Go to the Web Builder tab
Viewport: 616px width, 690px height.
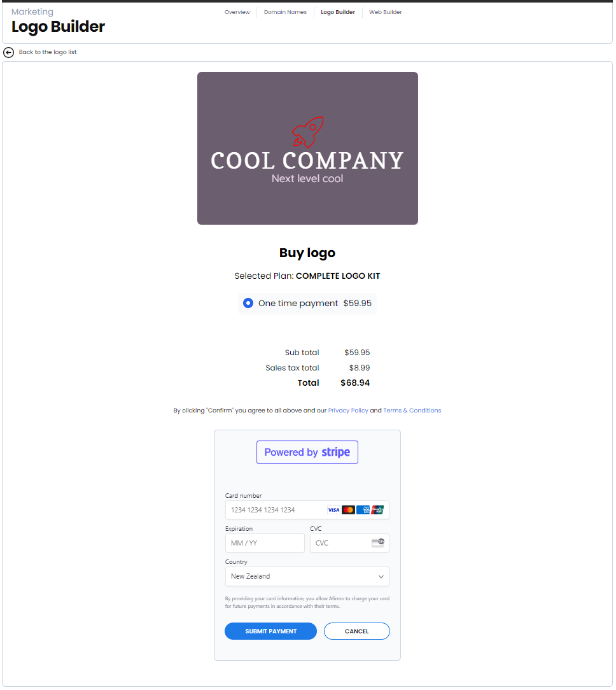[x=386, y=12]
